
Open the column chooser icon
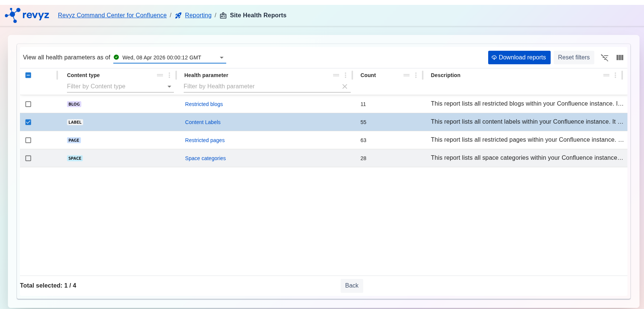tap(620, 58)
